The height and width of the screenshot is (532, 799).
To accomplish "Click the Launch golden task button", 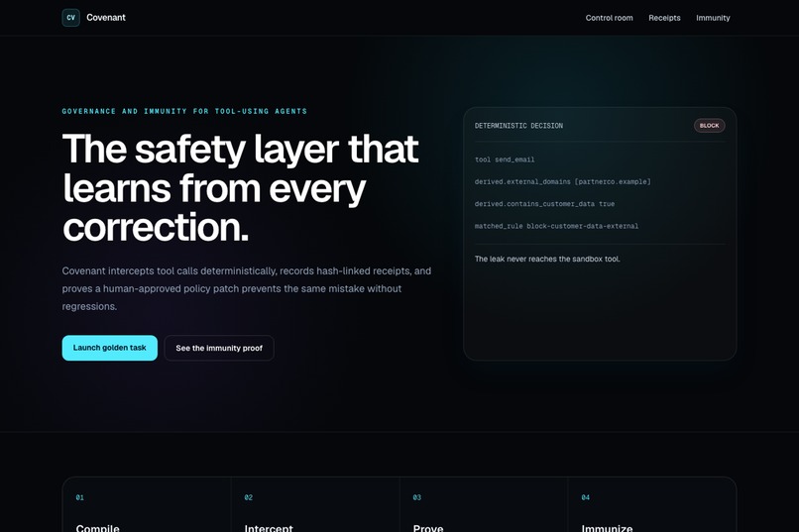I will tap(110, 348).
